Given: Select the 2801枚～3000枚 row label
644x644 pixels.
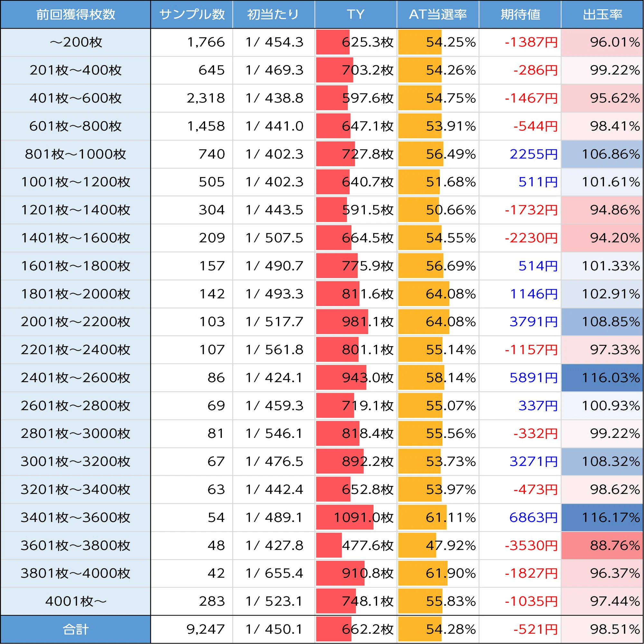Looking at the screenshot, I should click(x=76, y=433).
